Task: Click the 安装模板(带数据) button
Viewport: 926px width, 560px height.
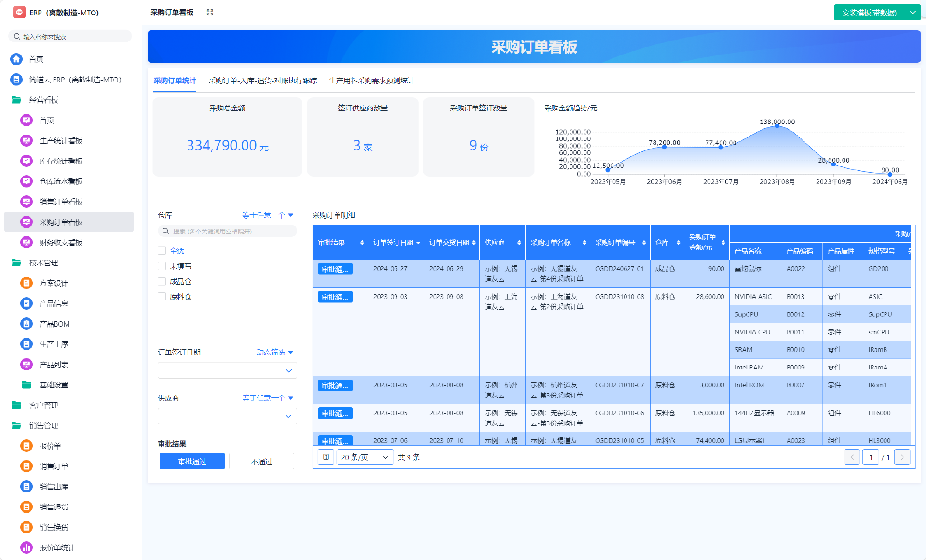Action: pos(869,13)
